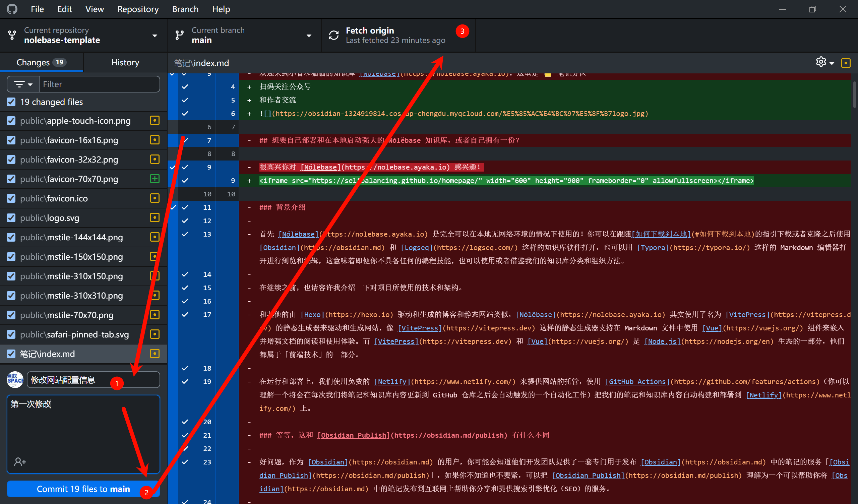Uncheck public\mstile-144x144.png checkbox
This screenshot has height=504, width=858.
(x=11, y=237)
